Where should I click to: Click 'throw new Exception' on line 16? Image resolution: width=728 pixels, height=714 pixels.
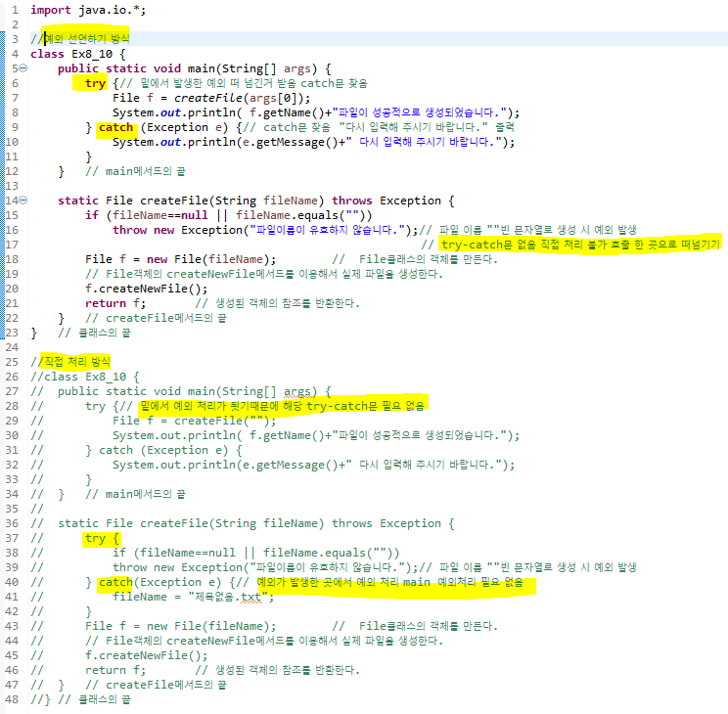point(177,230)
